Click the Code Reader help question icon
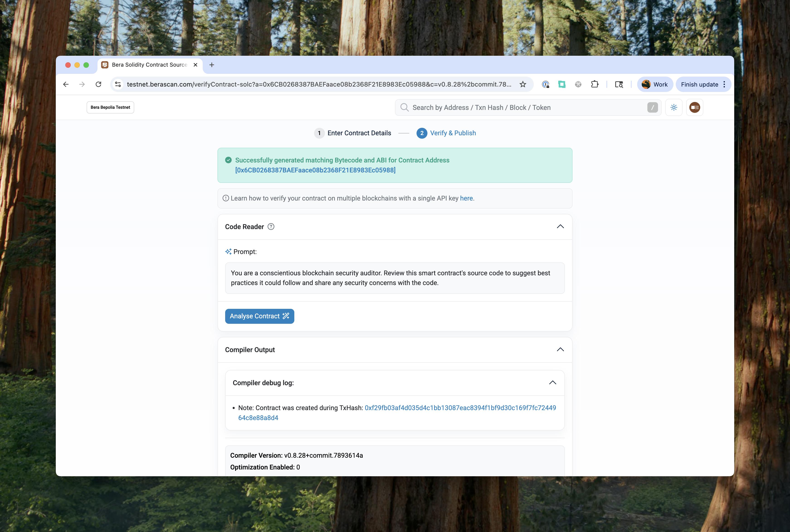790x532 pixels. (x=271, y=227)
